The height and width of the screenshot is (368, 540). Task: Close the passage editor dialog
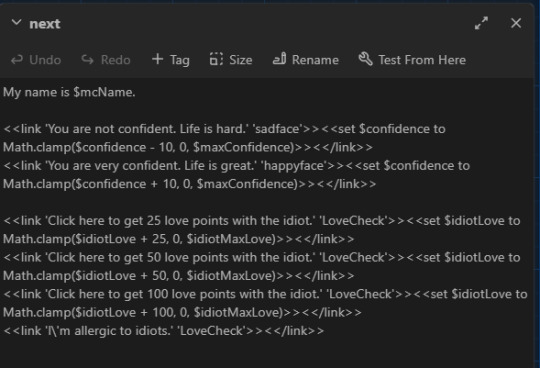(x=516, y=23)
